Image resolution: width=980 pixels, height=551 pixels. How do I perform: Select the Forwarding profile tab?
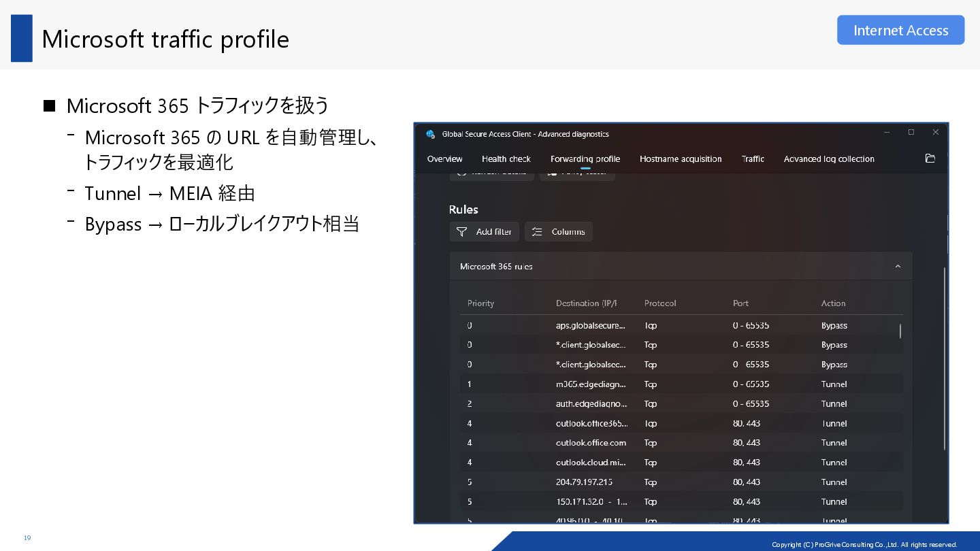pyautogui.click(x=585, y=159)
